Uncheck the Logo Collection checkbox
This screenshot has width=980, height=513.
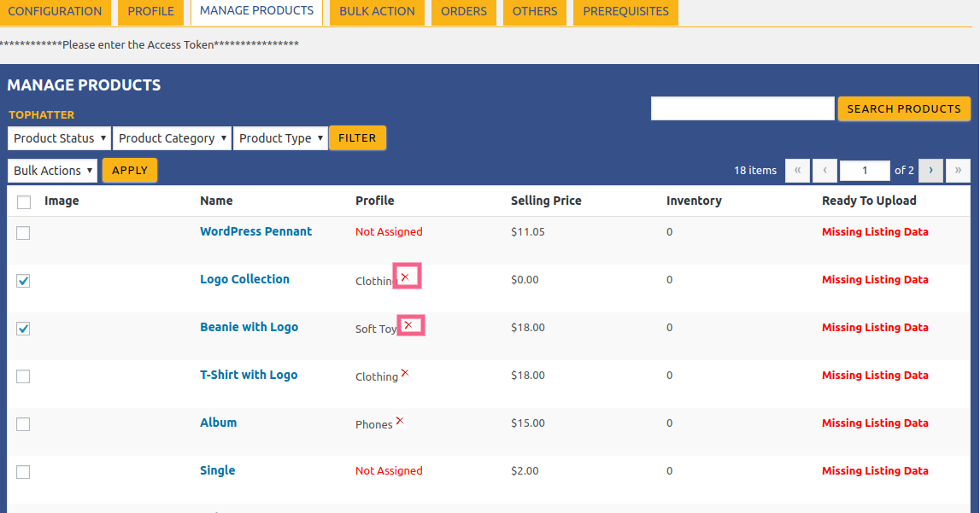(23, 281)
